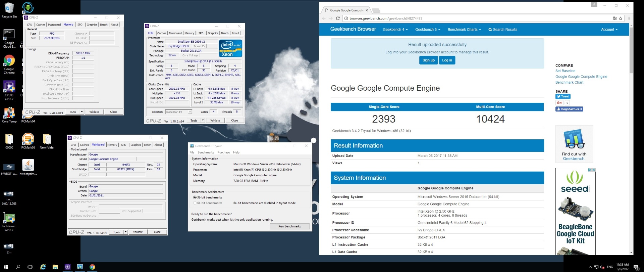Image resolution: width=644 pixels, height=272 pixels.
Task: Launch Google Chrome from desktop icon
Action: [x=9, y=64]
